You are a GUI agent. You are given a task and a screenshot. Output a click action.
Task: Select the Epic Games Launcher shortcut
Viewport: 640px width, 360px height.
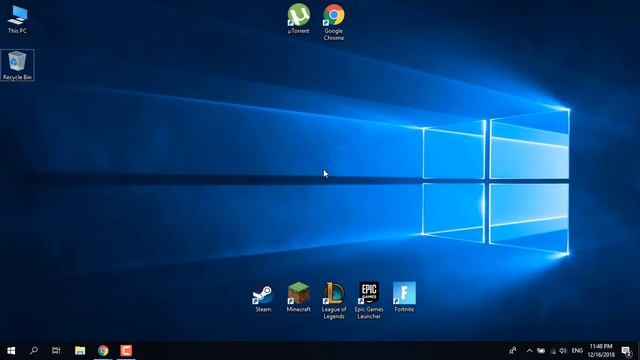tap(369, 300)
